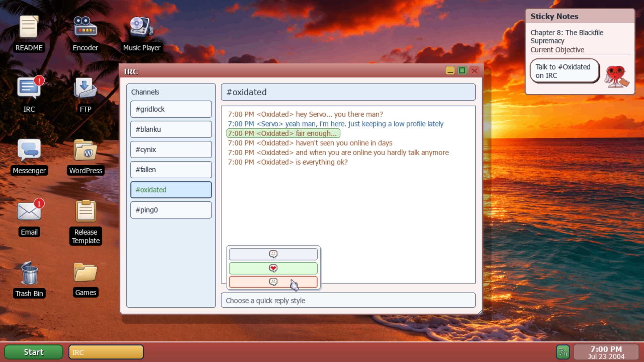Open the Trash Bin icon

click(x=29, y=273)
